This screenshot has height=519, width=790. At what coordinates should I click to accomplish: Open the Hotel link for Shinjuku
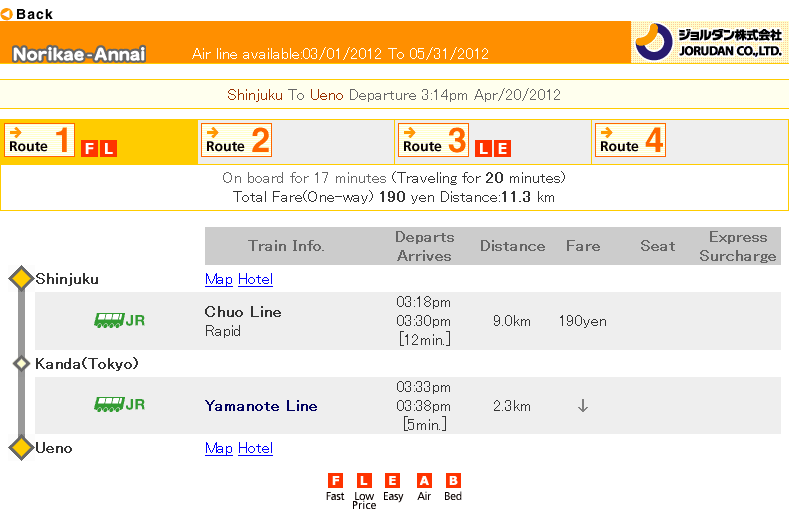[255, 279]
